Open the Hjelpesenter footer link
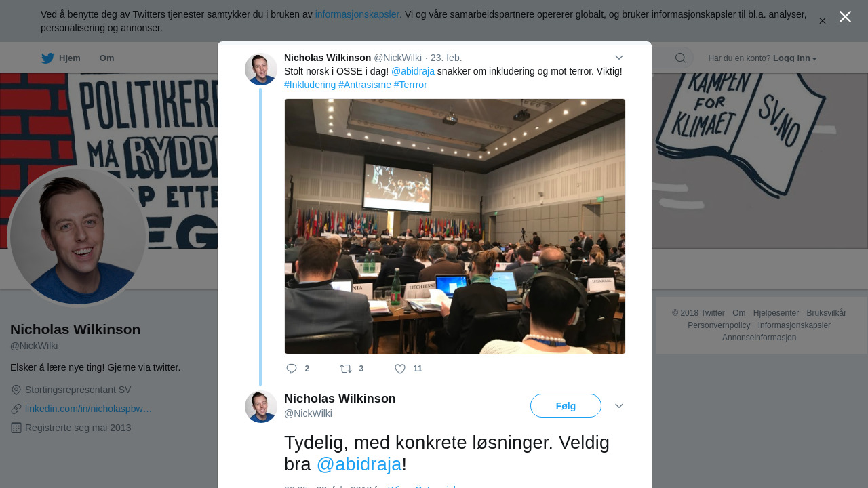This screenshot has width=868, height=488. [x=776, y=313]
